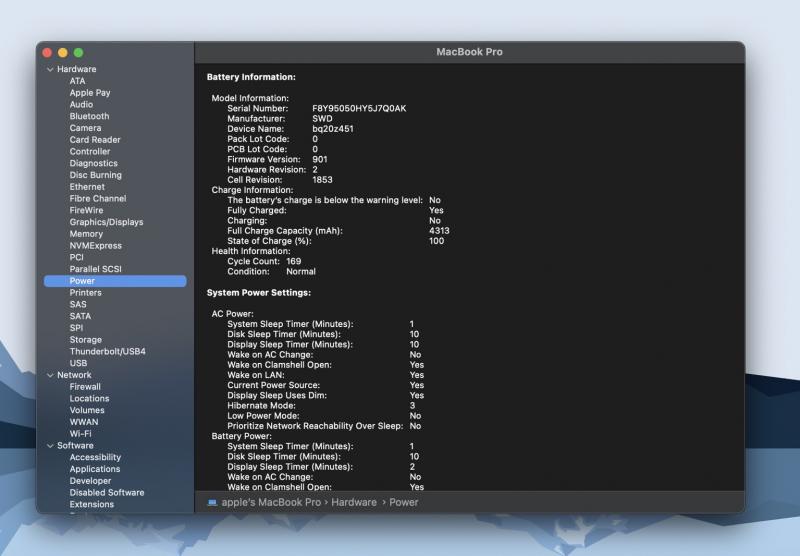Click the Hardware category label
The height and width of the screenshot is (556, 800).
coord(77,69)
